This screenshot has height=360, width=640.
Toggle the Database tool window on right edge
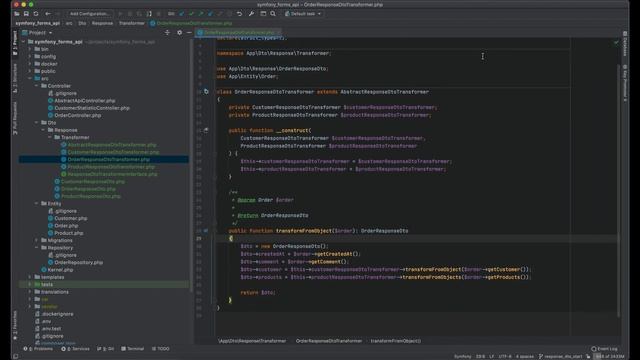click(x=625, y=44)
